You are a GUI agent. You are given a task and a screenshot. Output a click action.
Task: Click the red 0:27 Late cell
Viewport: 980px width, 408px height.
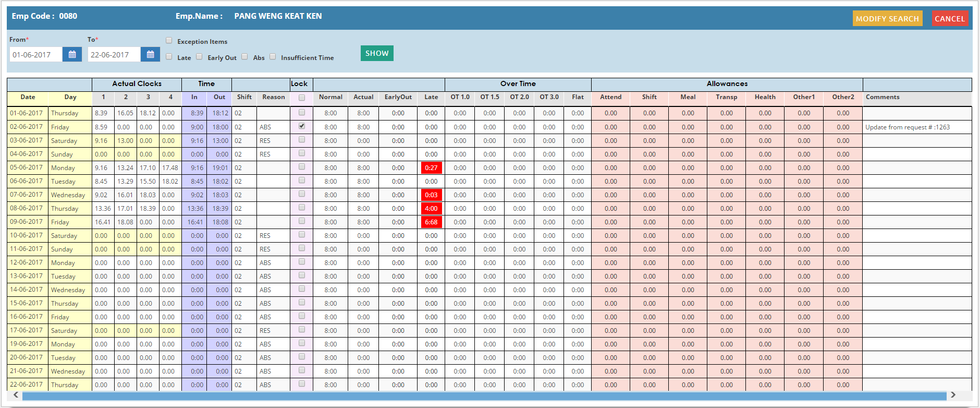click(x=431, y=168)
